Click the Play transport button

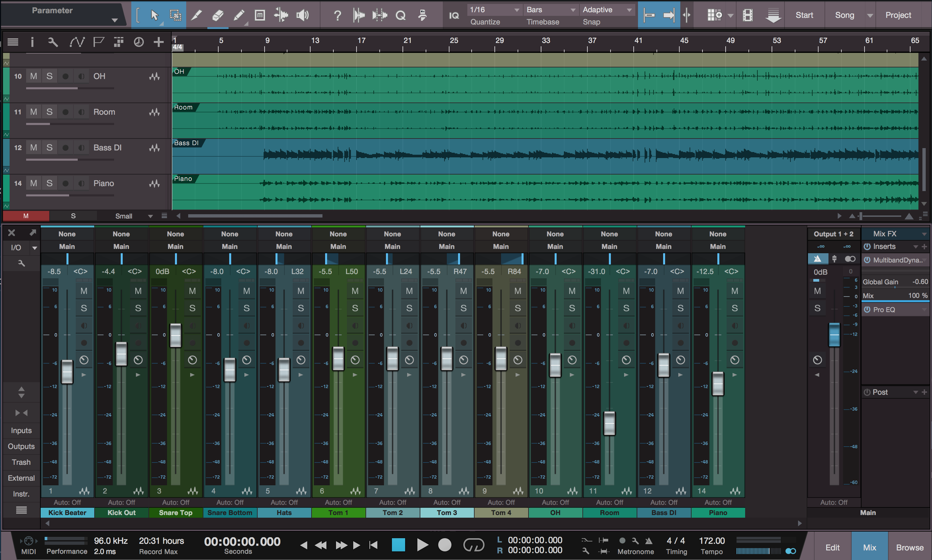[422, 544]
